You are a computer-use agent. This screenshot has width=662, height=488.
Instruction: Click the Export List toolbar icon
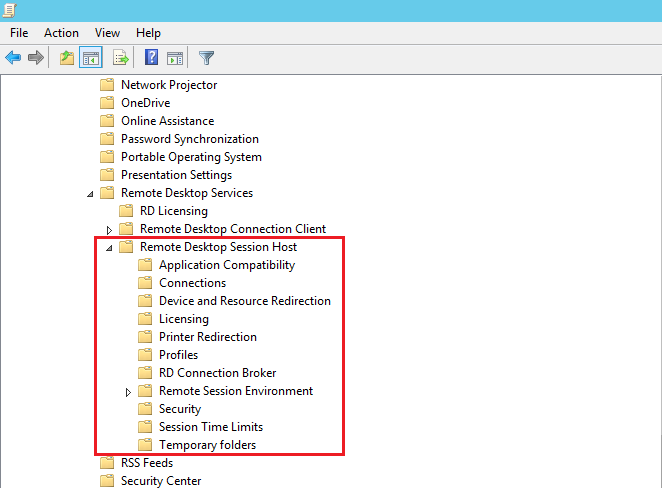coord(121,58)
